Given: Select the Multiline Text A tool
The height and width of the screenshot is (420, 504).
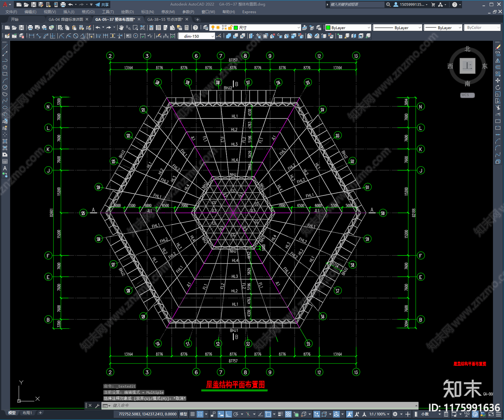Looking at the screenshot, I should point(5,168).
